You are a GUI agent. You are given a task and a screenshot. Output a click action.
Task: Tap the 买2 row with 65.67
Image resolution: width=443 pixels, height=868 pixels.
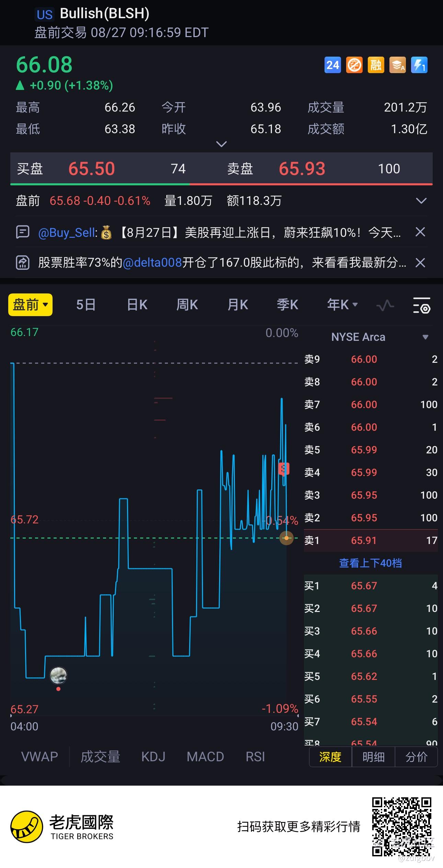(371, 608)
